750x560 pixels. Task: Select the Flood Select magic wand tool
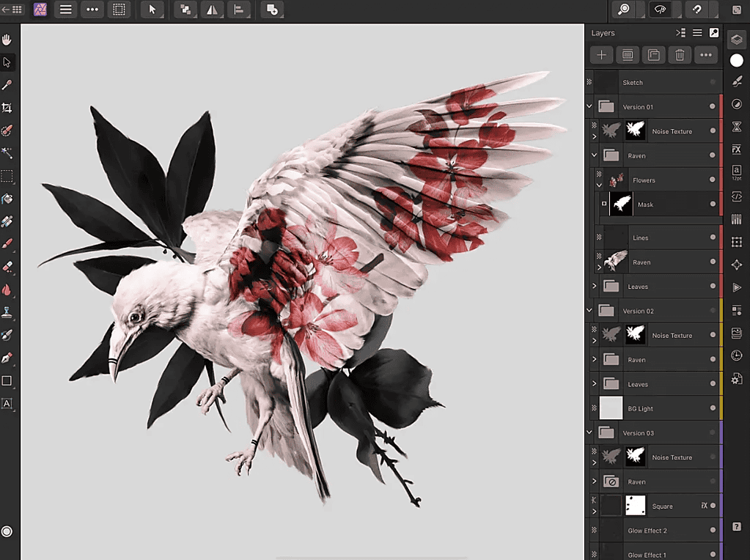coord(7,153)
